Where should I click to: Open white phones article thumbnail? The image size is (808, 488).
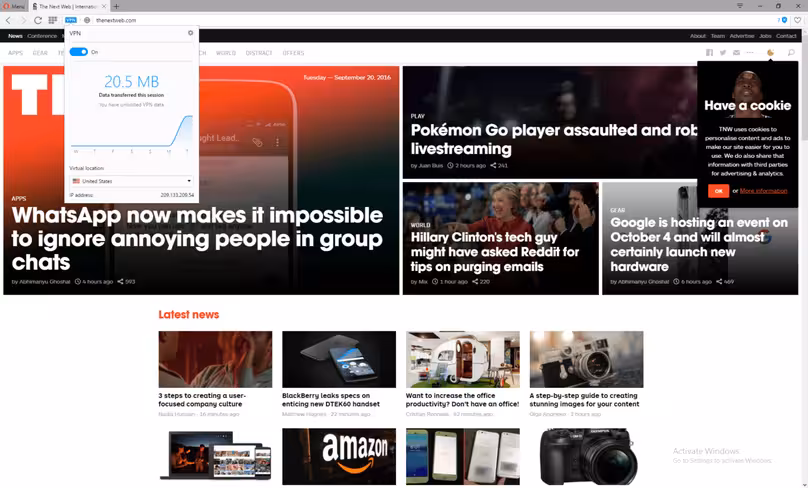463,457
